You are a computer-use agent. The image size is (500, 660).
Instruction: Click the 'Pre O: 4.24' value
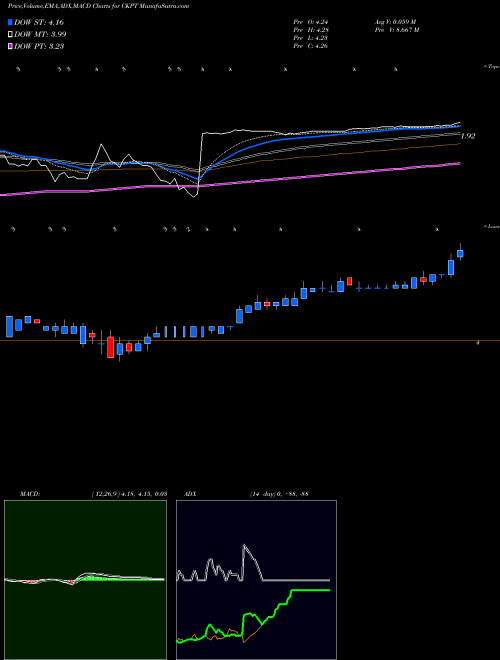coord(311,21)
